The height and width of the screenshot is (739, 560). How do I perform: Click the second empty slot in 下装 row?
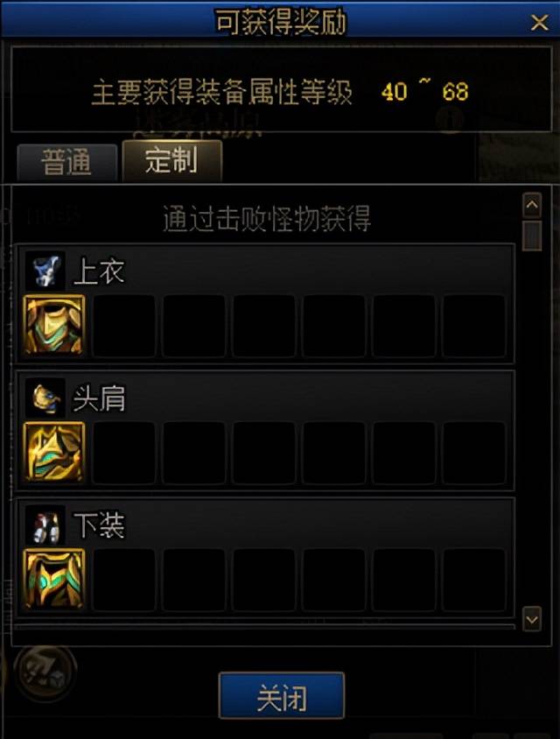194,580
